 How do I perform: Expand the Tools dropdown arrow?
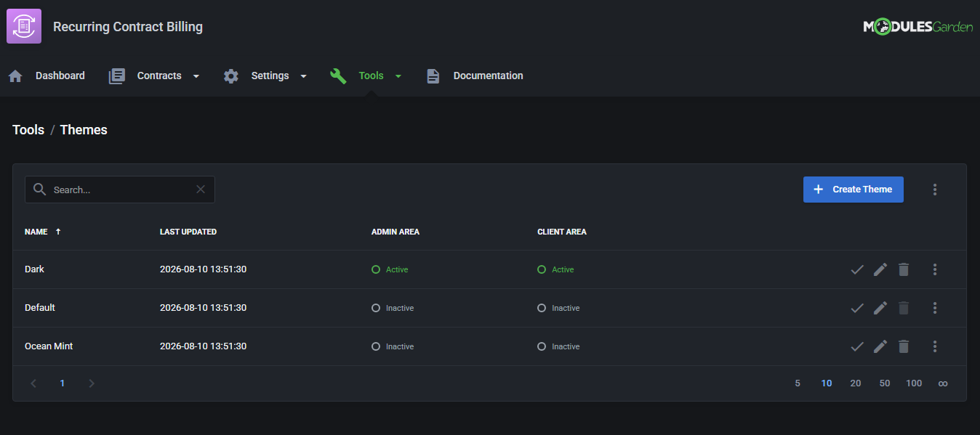point(398,76)
